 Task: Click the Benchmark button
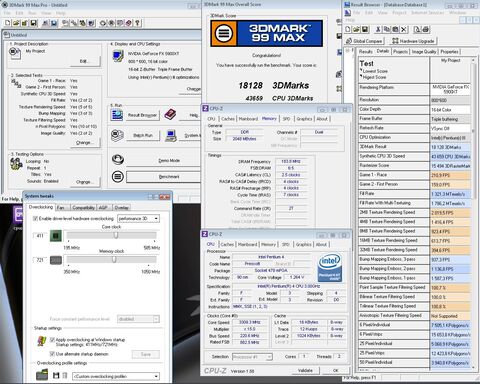pyautogui.click(x=164, y=177)
